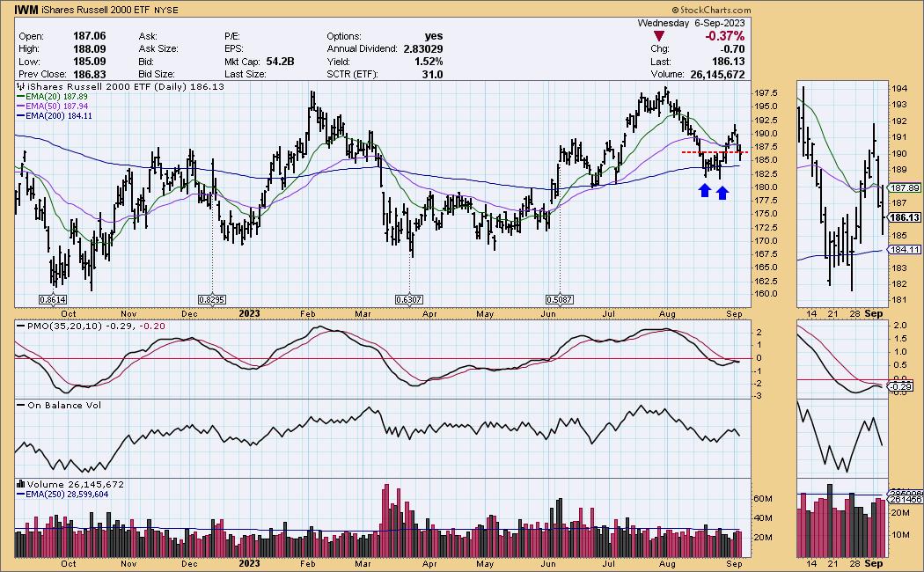The height and width of the screenshot is (572, 924).
Task: Click the volume bars icon beside Volume 26,145,672
Action: [21, 484]
